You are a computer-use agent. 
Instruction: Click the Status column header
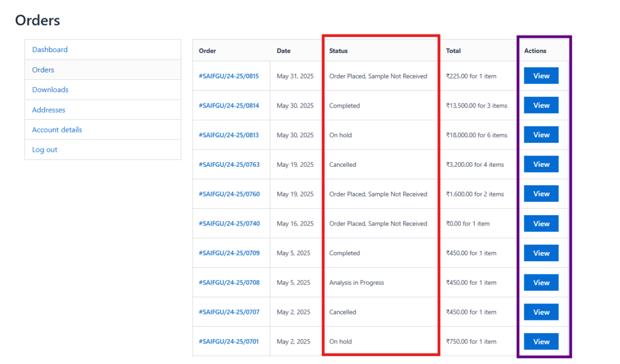pos(338,51)
